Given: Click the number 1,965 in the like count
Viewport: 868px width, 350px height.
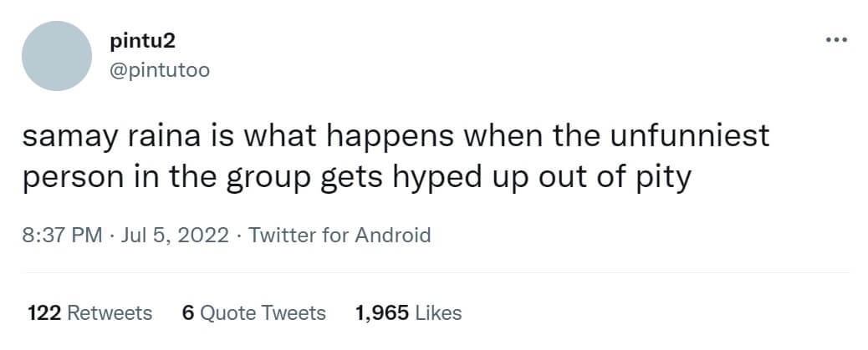Looking at the screenshot, I should click(x=381, y=312).
